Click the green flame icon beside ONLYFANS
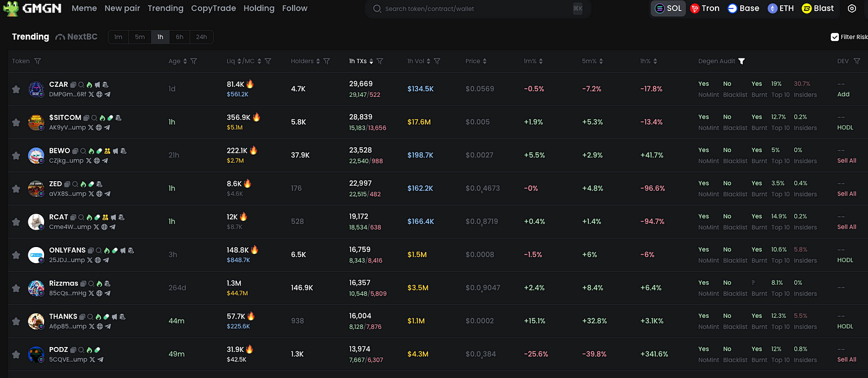Image resolution: width=868 pixels, height=378 pixels. point(107,250)
